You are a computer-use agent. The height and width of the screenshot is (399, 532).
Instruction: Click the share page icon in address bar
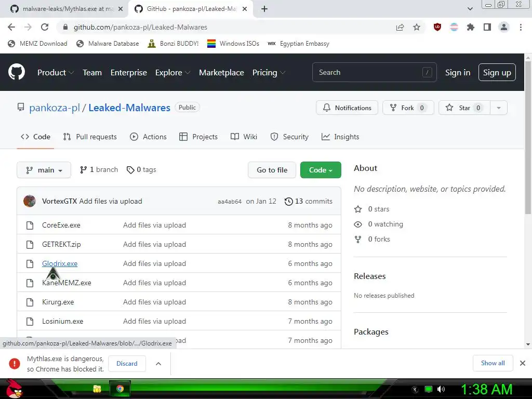coord(400,27)
